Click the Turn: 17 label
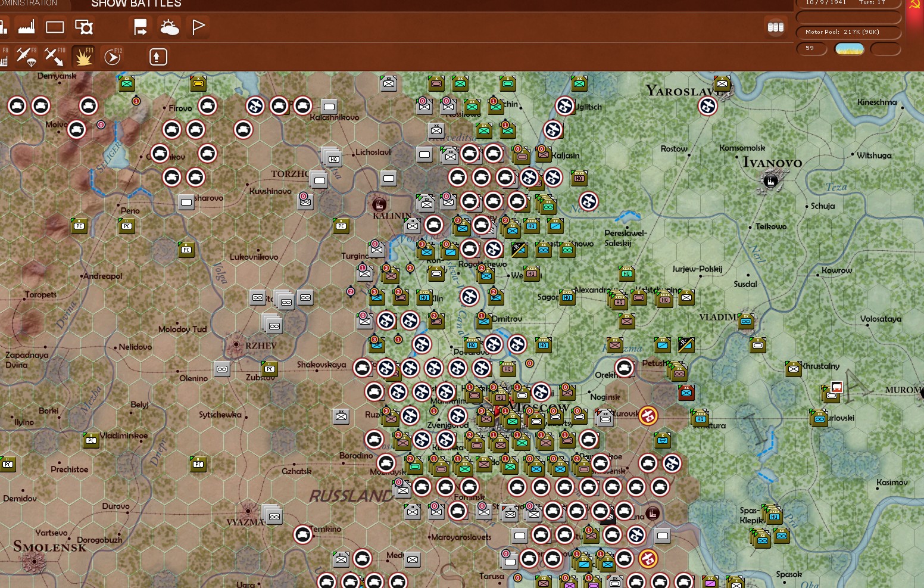This screenshot has width=924, height=588. click(872, 2)
